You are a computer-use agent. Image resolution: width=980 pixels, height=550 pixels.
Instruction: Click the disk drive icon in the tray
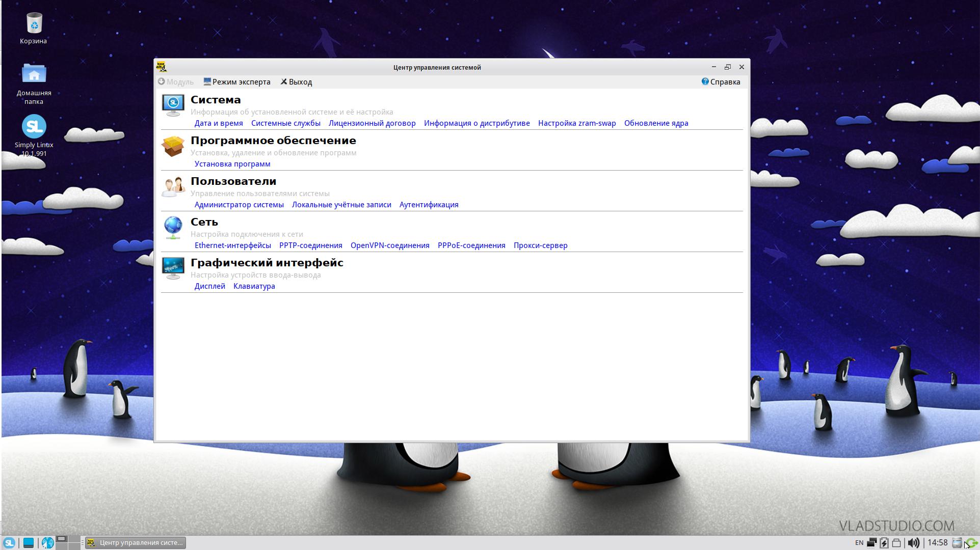point(957,543)
